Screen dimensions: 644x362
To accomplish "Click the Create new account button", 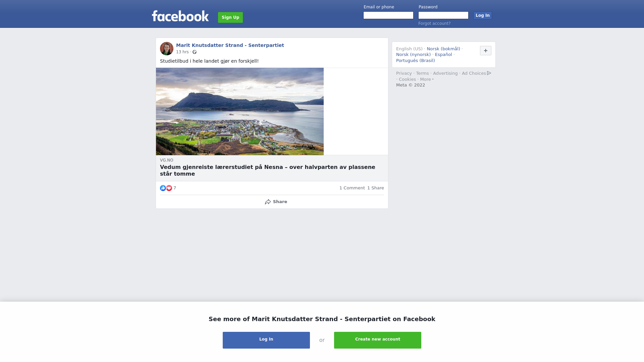I will (378, 340).
